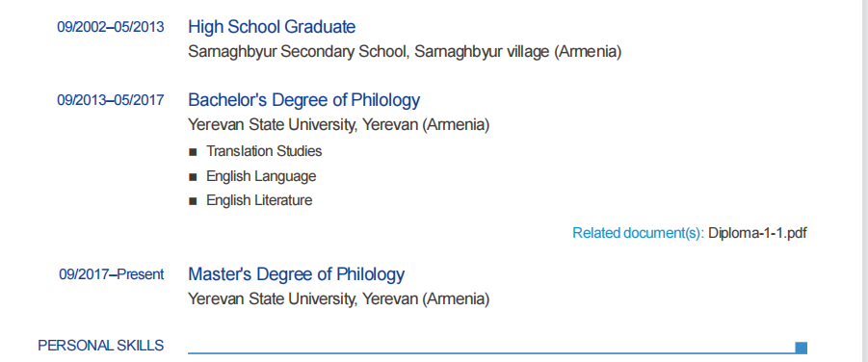Click the English Language bullet marker

point(193,177)
